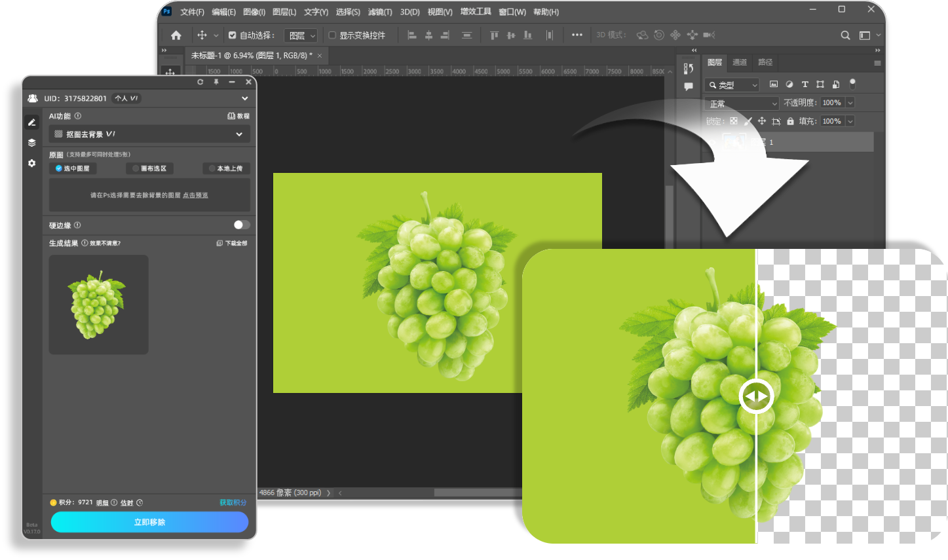Open the 不透明度 opacity dropdown arrow
The image size is (948, 560).
pos(850,103)
